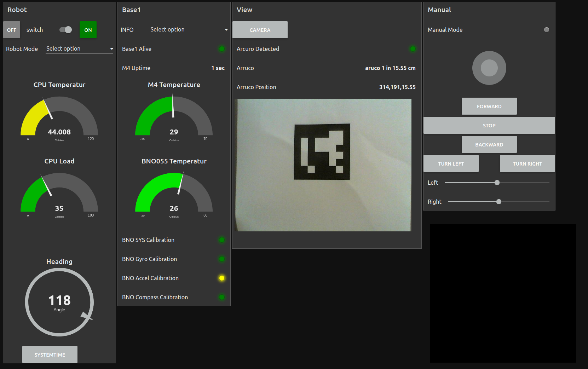Click the BNO Compass Calibration indicator light
The width and height of the screenshot is (588, 369).
tap(222, 297)
